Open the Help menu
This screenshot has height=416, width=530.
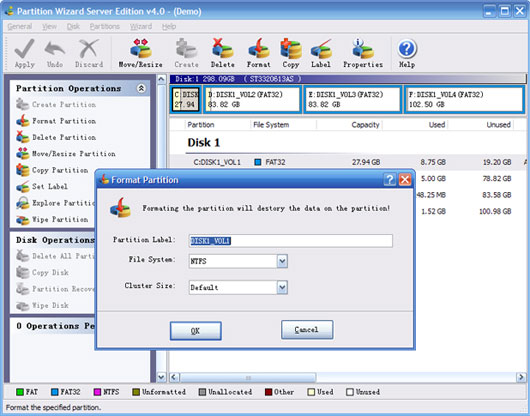(x=169, y=26)
